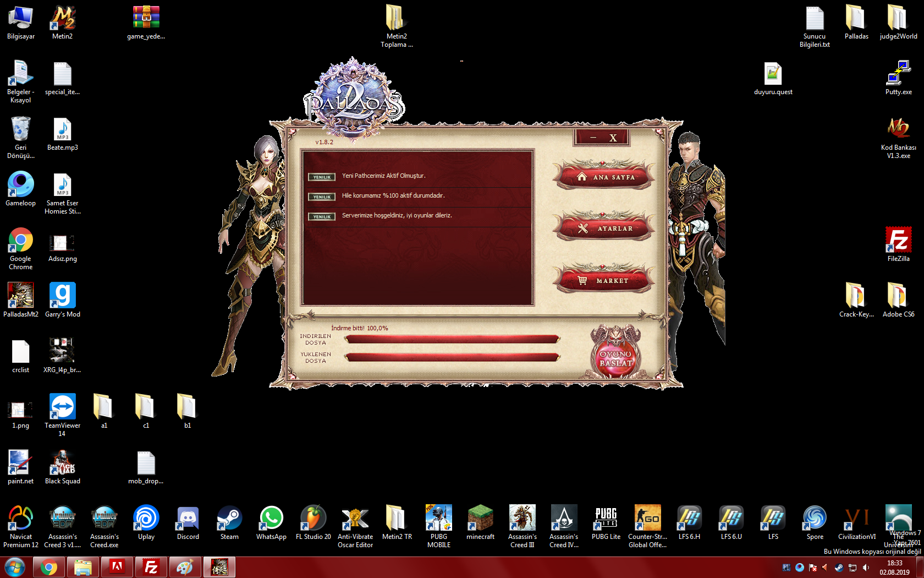Click the volume icon in system tray
Screen dimensions: 924x578
[866, 568]
